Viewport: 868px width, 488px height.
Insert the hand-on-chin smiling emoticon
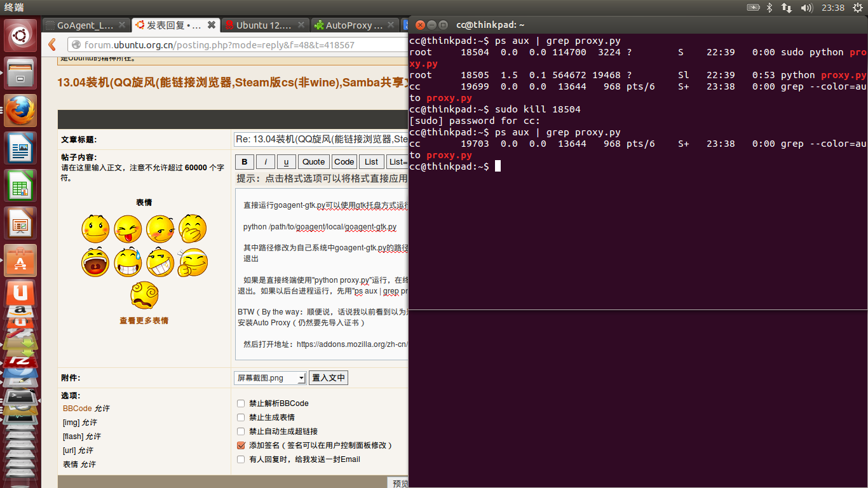coord(193,262)
